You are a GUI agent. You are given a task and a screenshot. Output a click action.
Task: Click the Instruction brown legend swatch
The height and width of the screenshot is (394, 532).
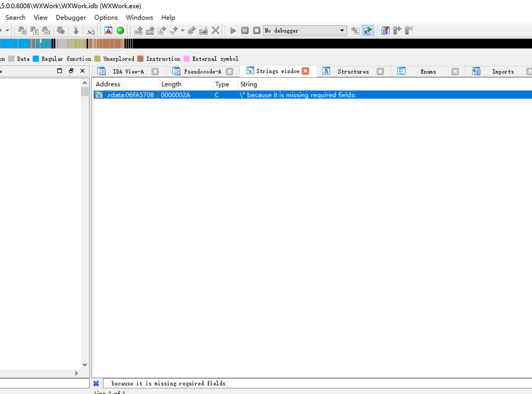pos(140,59)
